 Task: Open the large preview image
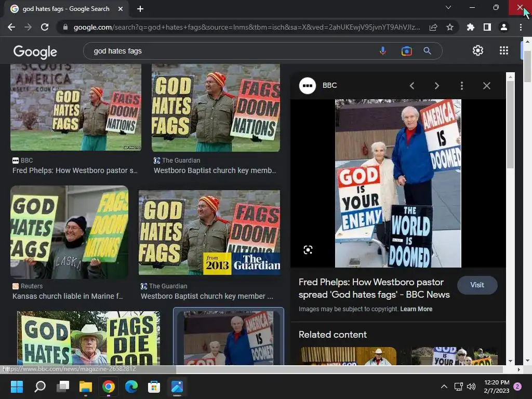398,183
